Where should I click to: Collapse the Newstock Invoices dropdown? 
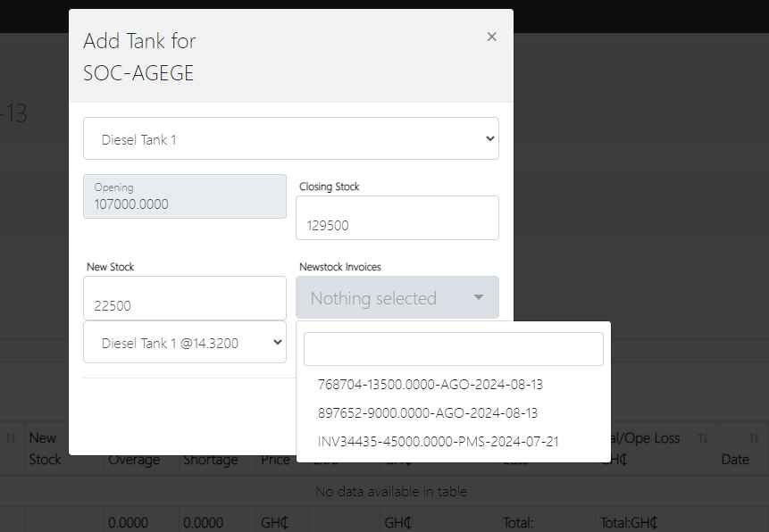(x=397, y=298)
